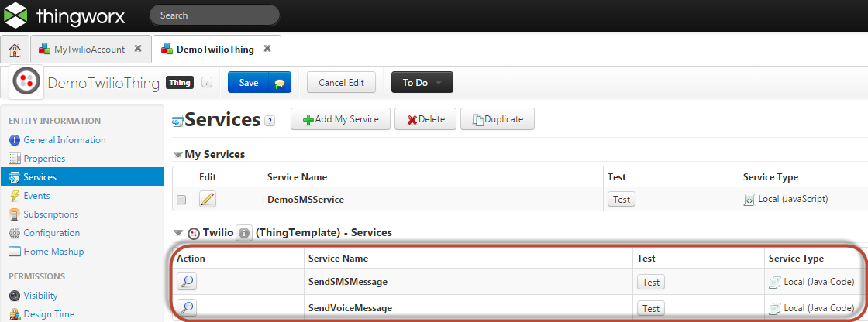Select the DemoTwilioThing tab
The image size is (868, 322).
point(215,50)
